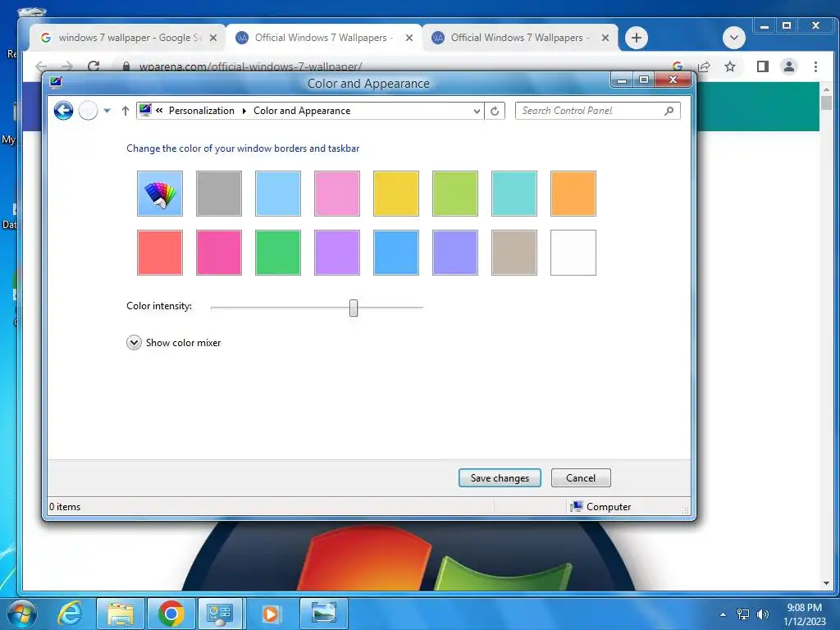Open Chrome three-dot menu
Image resolution: width=840 pixels, height=630 pixels.
815,66
